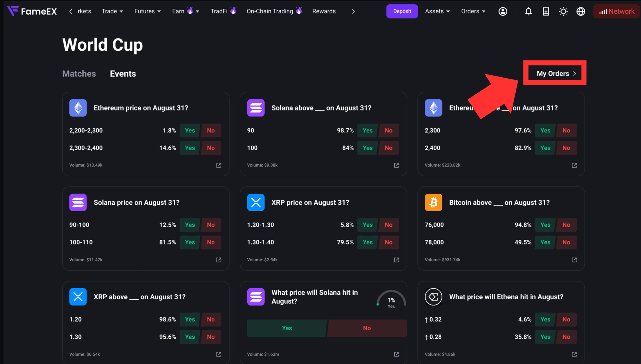
Task: Select No for Bitcoin above 78,000
Action: pyautogui.click(x=567, y=243)
